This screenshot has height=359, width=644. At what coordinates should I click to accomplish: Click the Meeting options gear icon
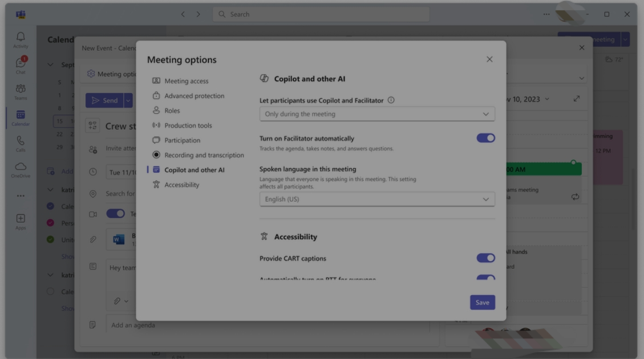(x=91, y=74)
